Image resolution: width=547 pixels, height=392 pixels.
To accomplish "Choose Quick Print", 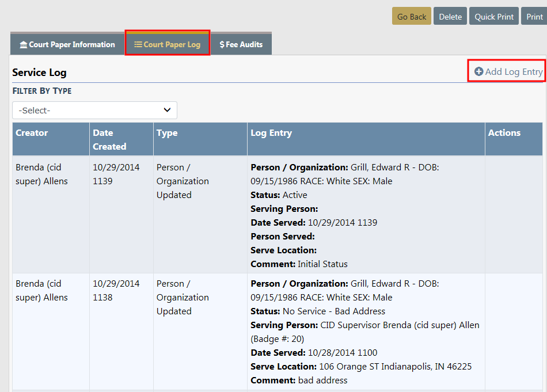I will [x=494, y=17].
